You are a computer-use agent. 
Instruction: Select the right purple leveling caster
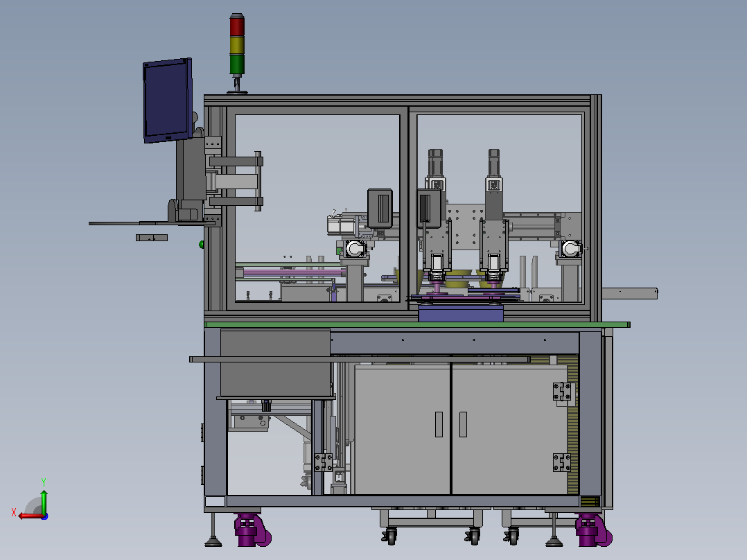coord(594,530)
